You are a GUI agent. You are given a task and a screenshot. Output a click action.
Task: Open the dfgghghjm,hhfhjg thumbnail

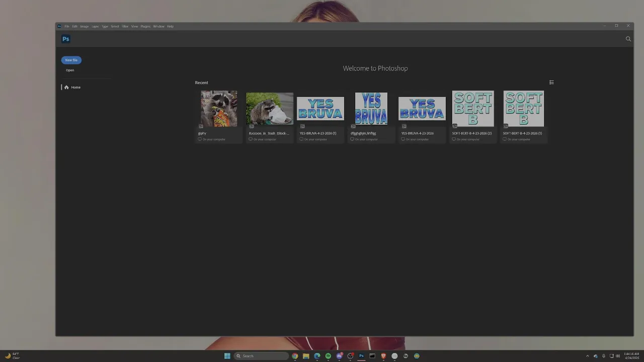(x=371, y=109)
